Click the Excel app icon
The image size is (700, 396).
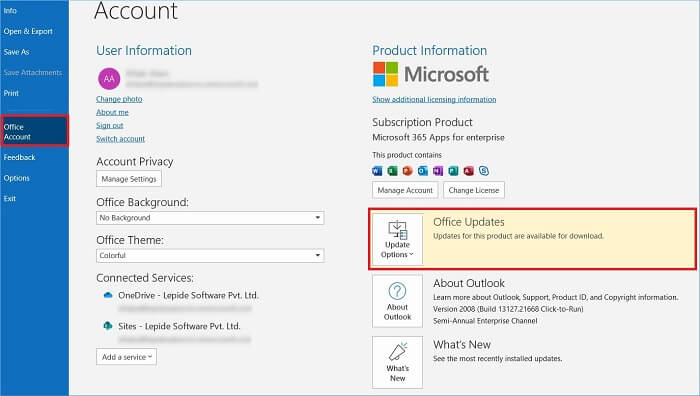392,171
